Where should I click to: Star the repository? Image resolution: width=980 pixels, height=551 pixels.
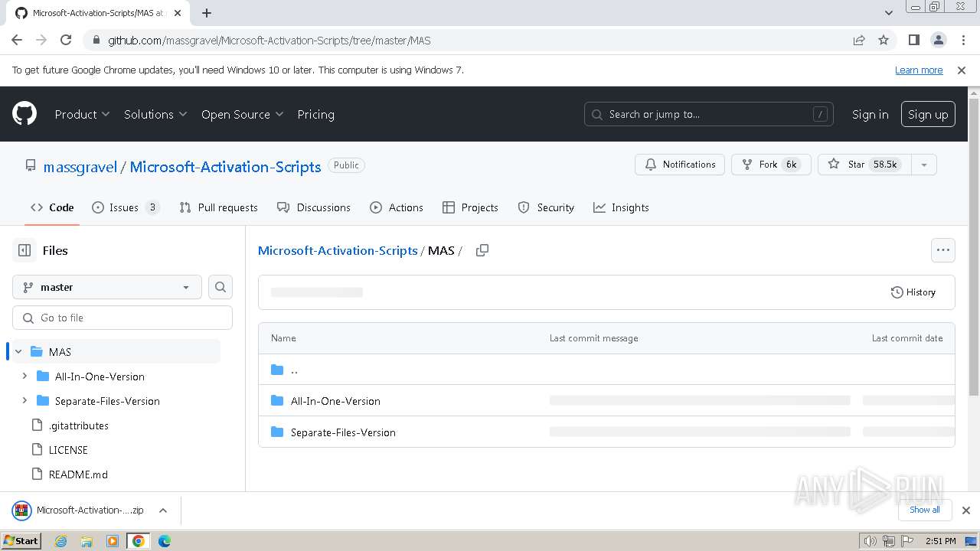tap(865, 165)
